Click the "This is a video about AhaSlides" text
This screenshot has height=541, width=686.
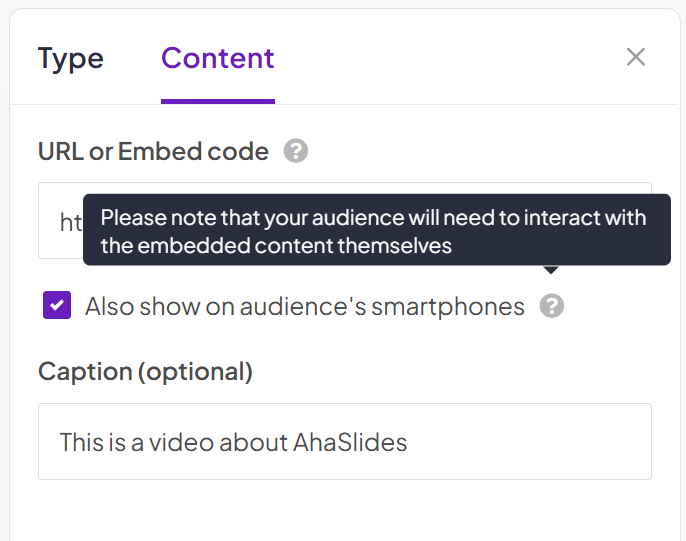(x=233, y=442)
